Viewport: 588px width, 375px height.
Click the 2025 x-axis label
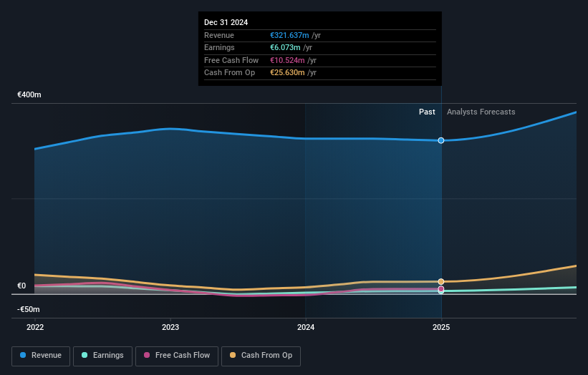[441, 327]
